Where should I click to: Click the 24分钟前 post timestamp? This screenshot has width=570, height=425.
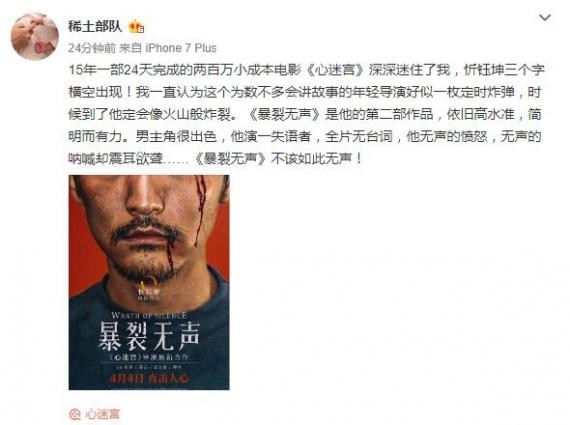[x=92, y=48]
